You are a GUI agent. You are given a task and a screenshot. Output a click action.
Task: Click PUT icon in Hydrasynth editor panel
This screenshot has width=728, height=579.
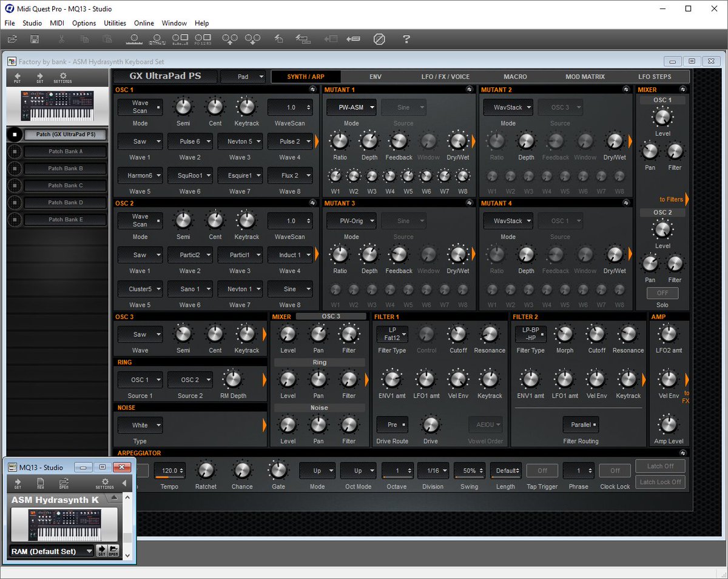pyautogui.click(x=18, y=78)
